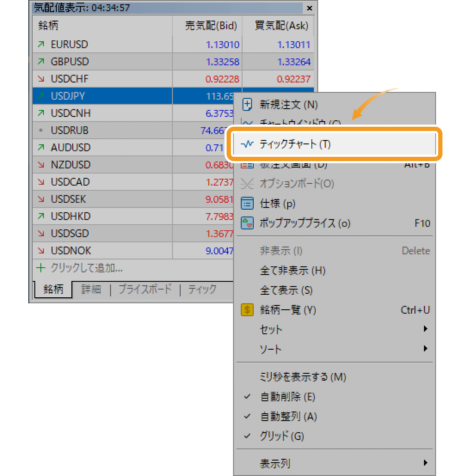This screenshot has height=476, width=473.
Task: Select the USDHKD symbol name
Action: [71, 216]
